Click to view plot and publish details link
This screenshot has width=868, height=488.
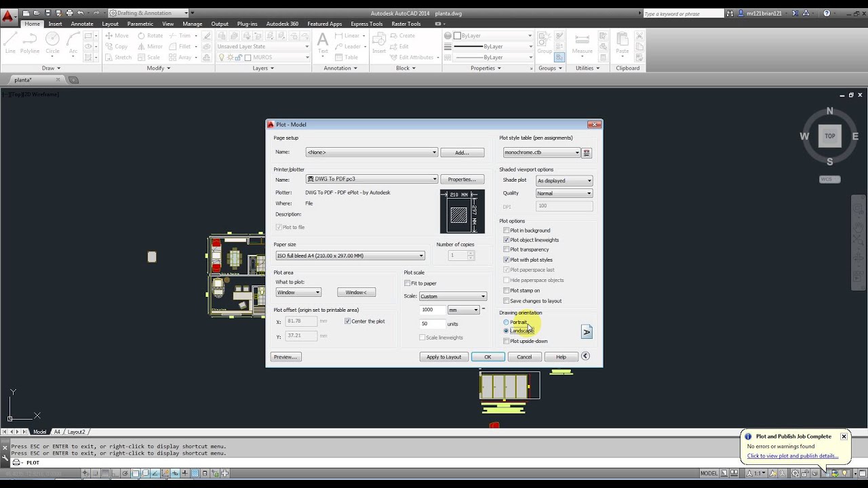[792, 456]
